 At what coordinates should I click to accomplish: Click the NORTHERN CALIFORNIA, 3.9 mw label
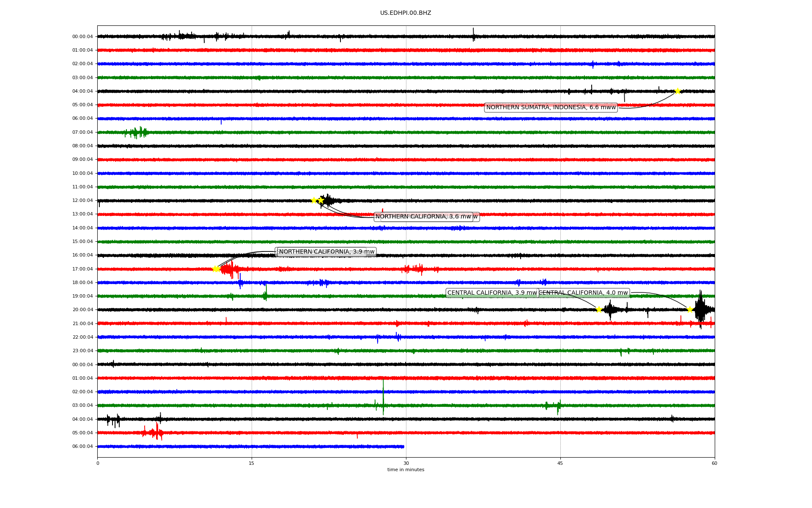coord(326,252)
